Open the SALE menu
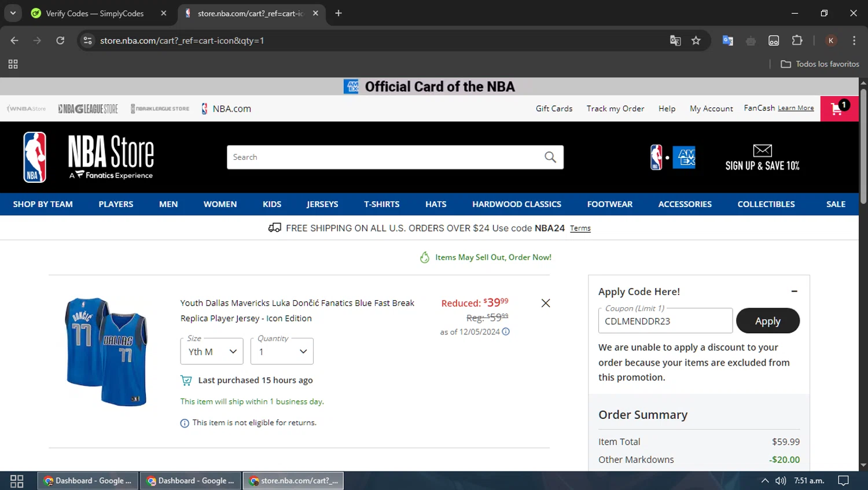The image size is (868, 490). [836, 204]
